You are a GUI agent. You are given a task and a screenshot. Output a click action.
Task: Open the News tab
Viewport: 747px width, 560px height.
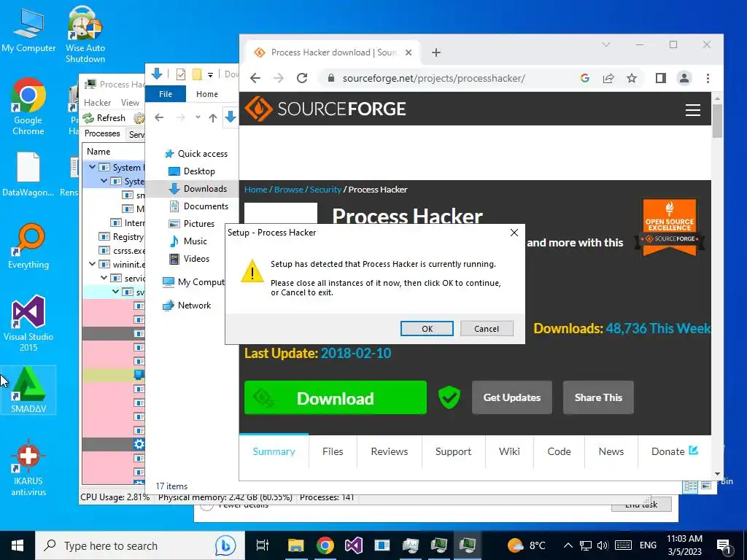611,451
